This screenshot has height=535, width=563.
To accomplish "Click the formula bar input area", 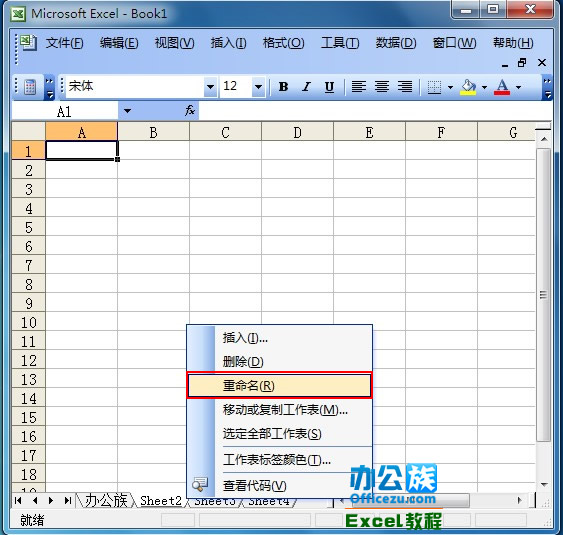I will 375,111.
